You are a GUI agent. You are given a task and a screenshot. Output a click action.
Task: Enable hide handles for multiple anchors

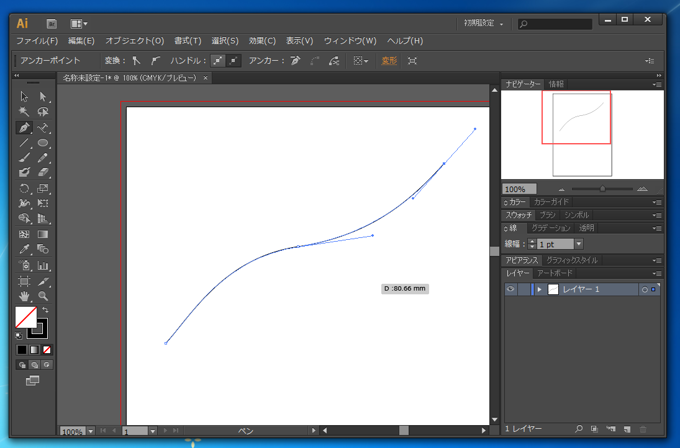[x=233, y=61]
